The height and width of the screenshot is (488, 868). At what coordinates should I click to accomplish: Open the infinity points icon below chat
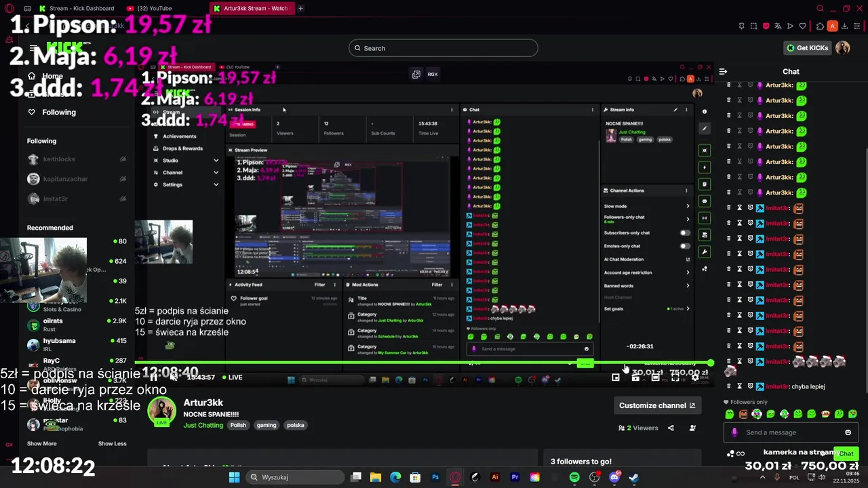(x=741, y=453)
